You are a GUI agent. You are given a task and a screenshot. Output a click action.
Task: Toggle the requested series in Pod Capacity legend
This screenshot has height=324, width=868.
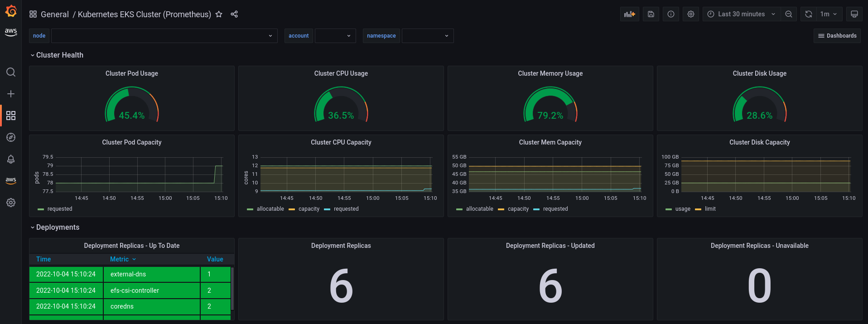60,209
